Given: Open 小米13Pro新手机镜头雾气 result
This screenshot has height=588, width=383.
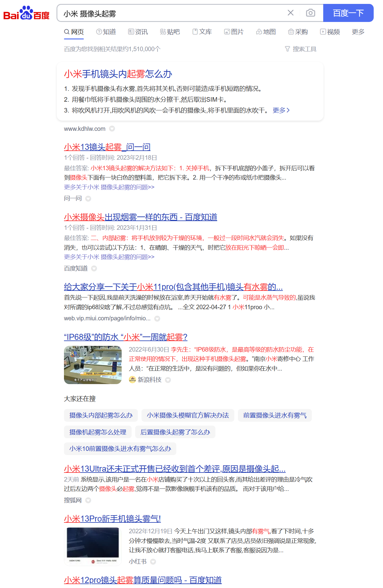Looking at the screenshot, I should (112, 519).
